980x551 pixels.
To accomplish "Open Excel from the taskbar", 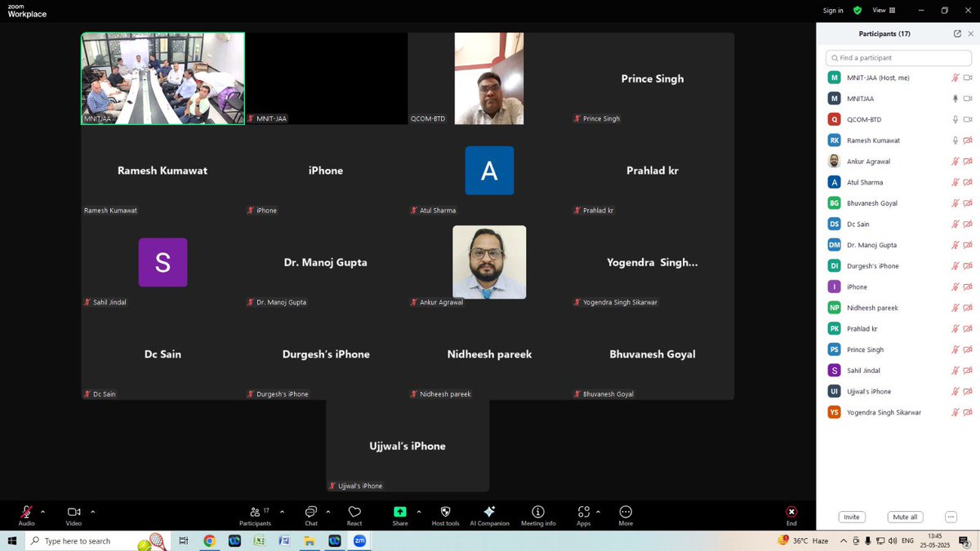I will click(259, 540).
